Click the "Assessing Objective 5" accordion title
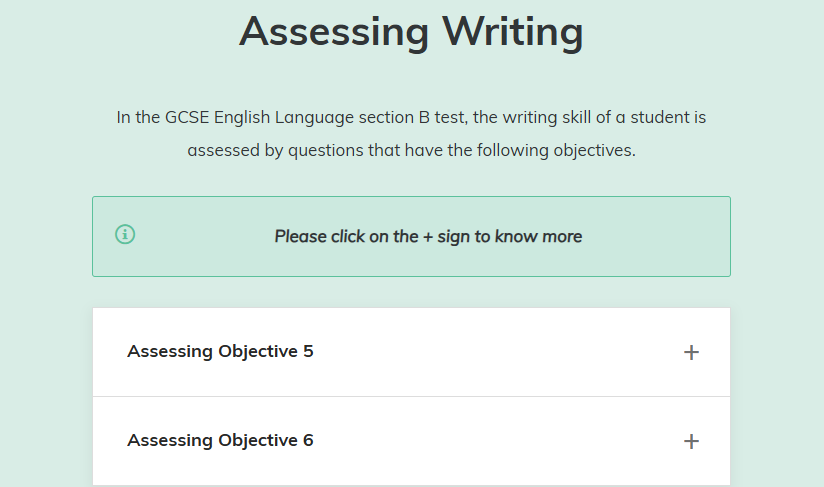 (x=220, y=352)
